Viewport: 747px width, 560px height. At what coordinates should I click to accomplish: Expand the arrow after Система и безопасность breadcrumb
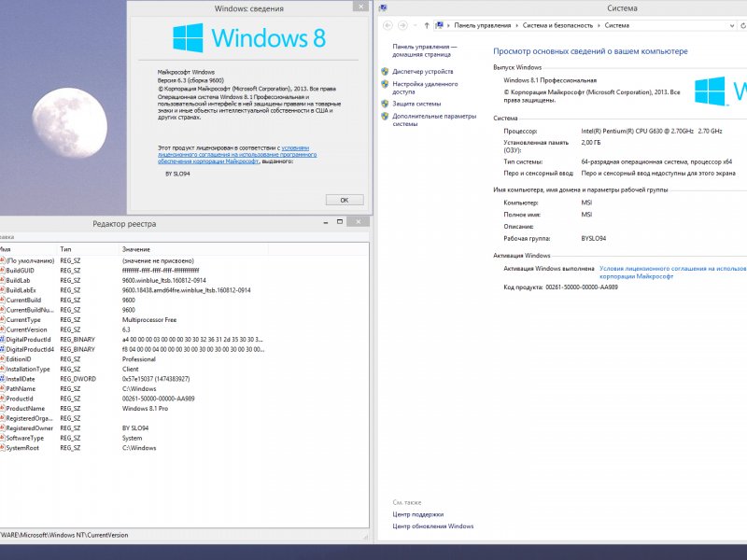click(599, 26)
